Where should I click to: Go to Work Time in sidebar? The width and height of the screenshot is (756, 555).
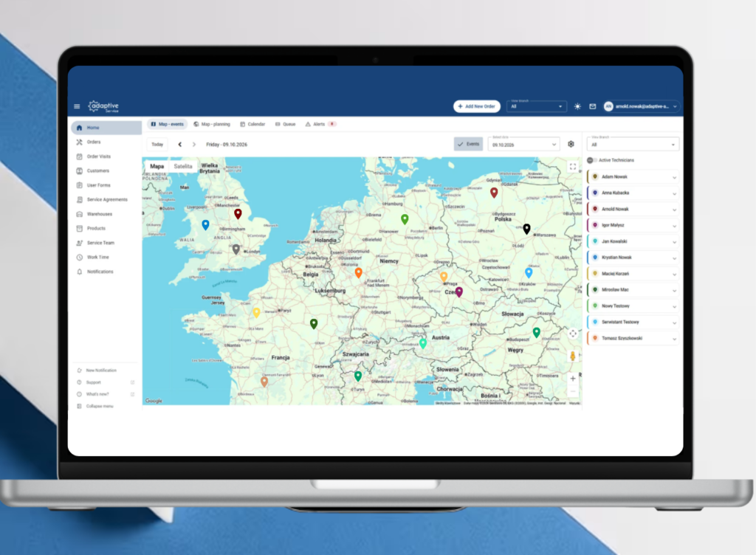[106, 258]
